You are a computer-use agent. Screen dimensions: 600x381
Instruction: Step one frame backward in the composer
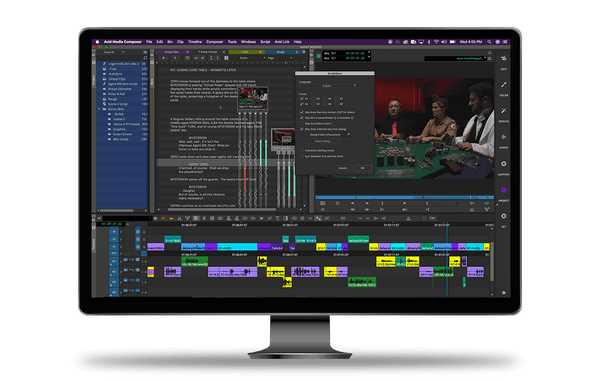[352, 204]
